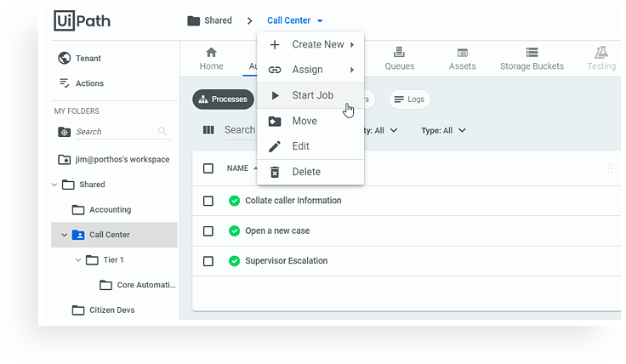The image size is (626, 364).
Task: Open the Collate caller Information process
Action: 293,201
